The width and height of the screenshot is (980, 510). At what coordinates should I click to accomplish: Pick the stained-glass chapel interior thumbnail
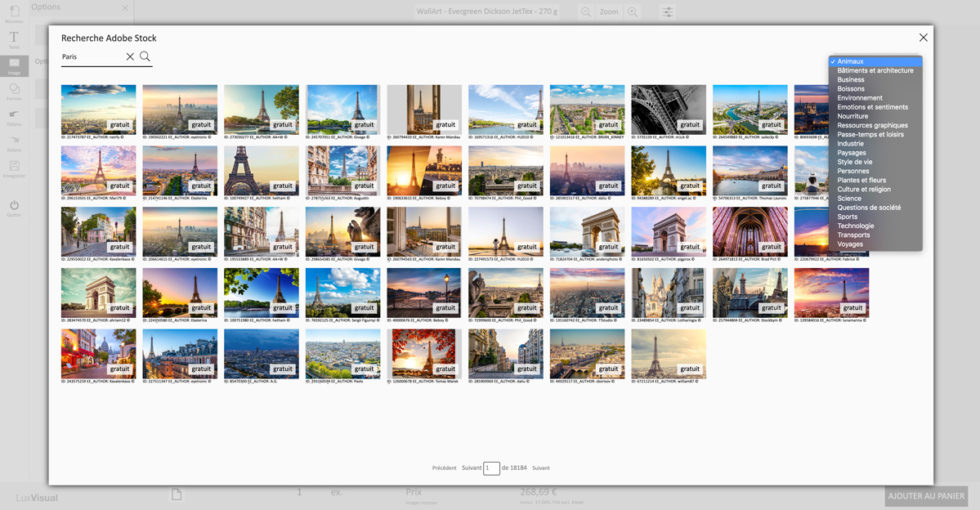pos(749,231)
